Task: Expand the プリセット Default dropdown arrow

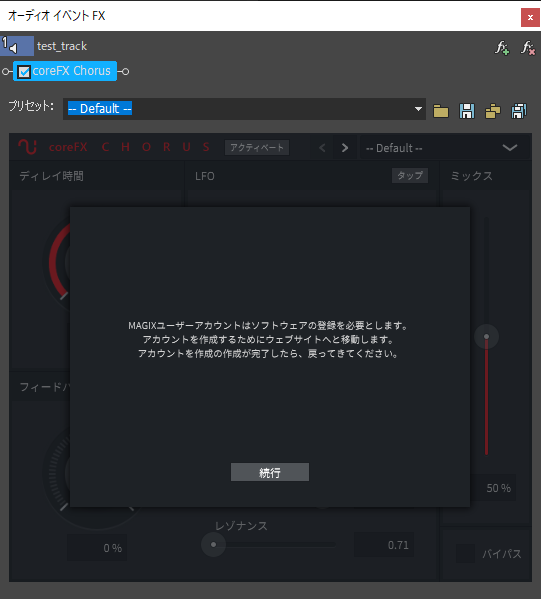Action: [x=418, y=109]
